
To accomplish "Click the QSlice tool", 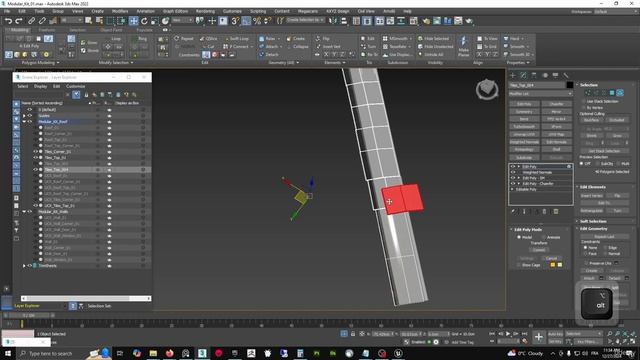I will coord(209,39).
